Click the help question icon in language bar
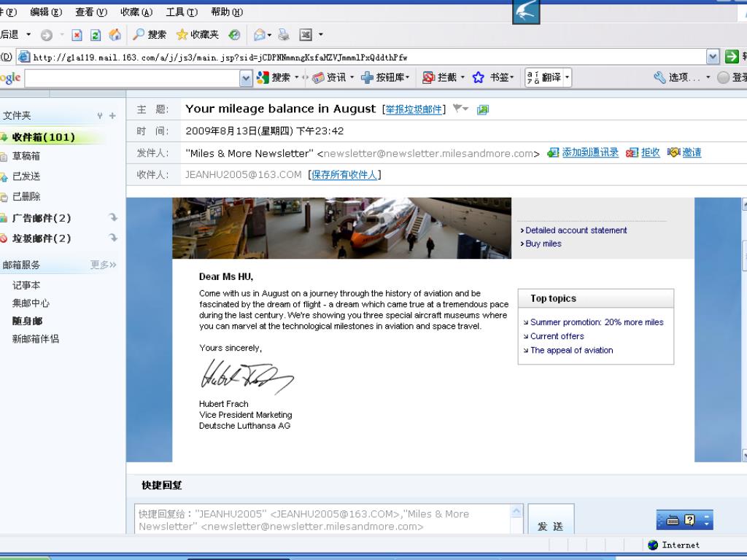Screen dimensions: 747x560 [689, 520]
